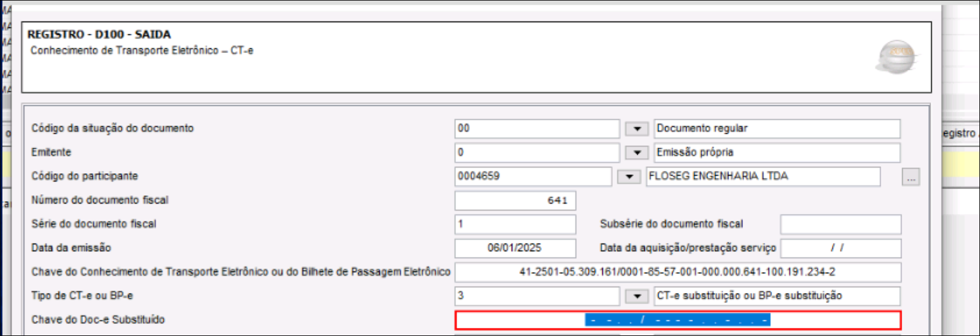Expand the document situation code dropdown
The height and width of the screenshot is (336, 980).
click(x=637, y=128)
